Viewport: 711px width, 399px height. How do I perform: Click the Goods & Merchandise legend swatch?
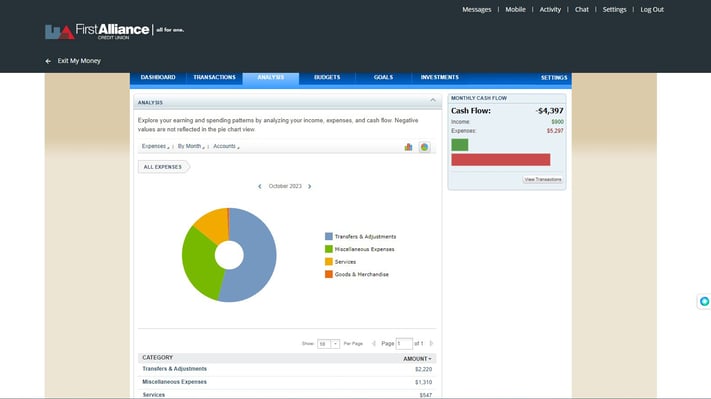tap(329, 274)
